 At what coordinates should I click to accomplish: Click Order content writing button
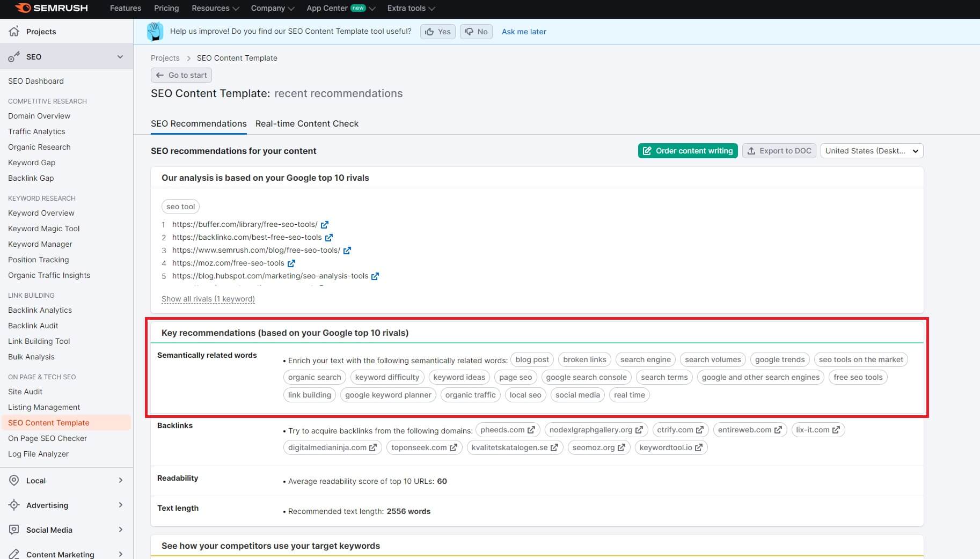tap(688, 151)
